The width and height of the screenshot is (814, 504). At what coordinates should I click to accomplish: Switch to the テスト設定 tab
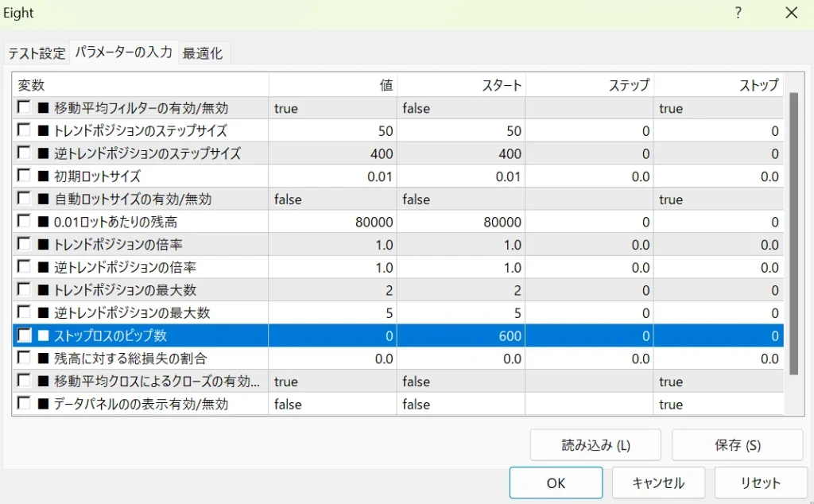pyautogui.click(x=37, y=53)
